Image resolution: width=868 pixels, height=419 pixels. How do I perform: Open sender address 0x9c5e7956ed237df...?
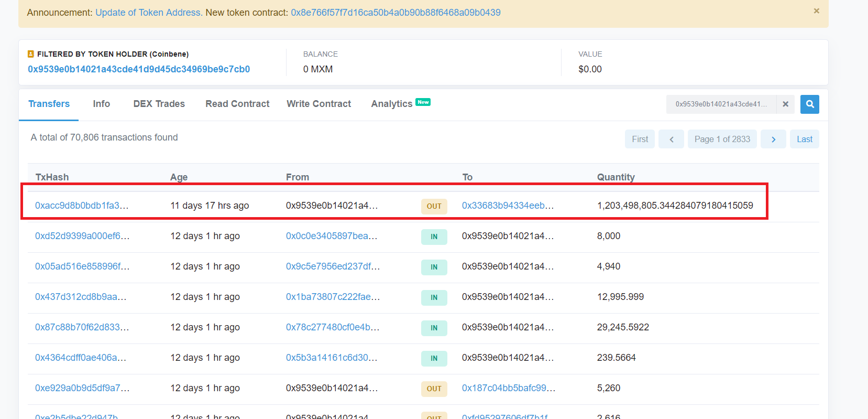point(333,266)
